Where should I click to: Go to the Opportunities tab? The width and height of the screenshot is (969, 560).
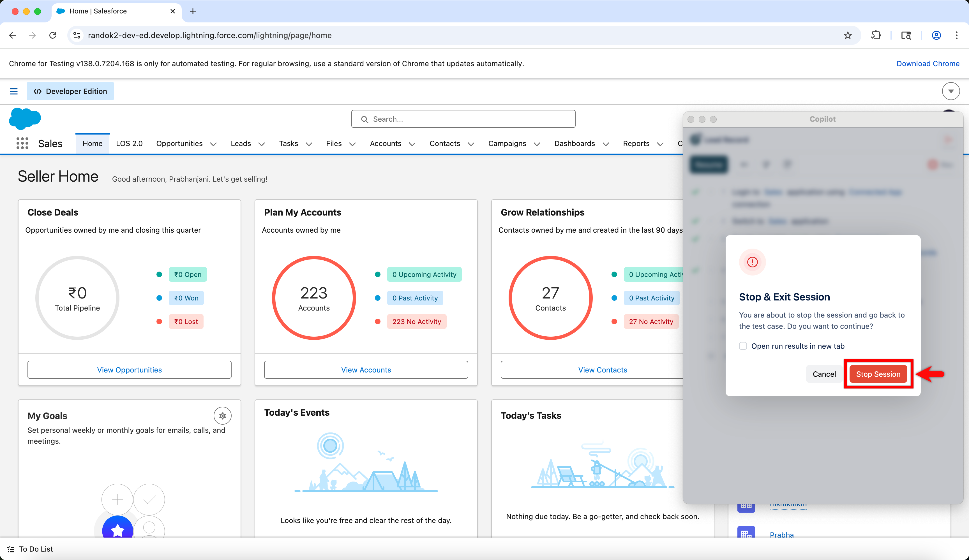tap(179, 143)
